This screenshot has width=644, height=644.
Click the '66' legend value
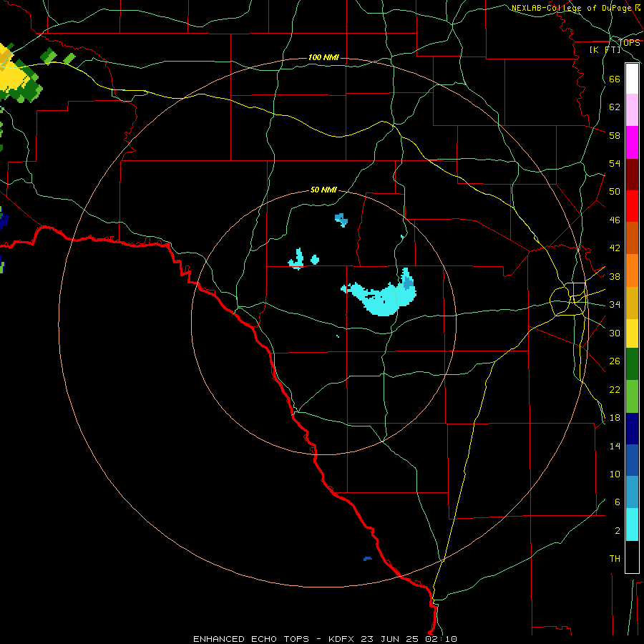[615, 79]
